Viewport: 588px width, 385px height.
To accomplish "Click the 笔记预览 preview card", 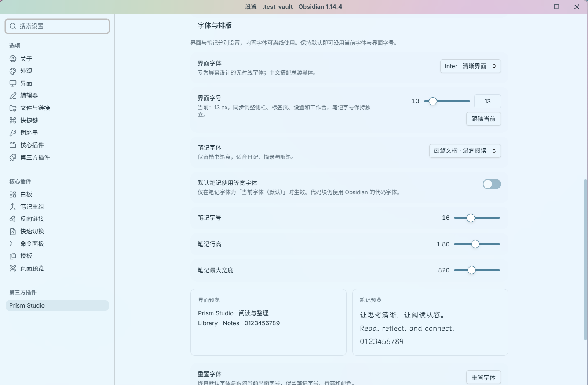I will tap(430, 322).
